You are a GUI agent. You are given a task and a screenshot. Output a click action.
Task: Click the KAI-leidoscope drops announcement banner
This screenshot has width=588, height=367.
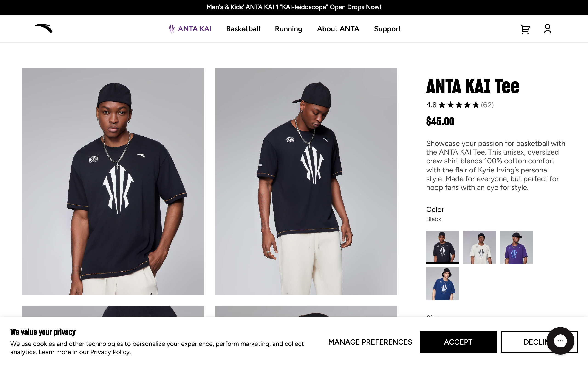[294, 7]
